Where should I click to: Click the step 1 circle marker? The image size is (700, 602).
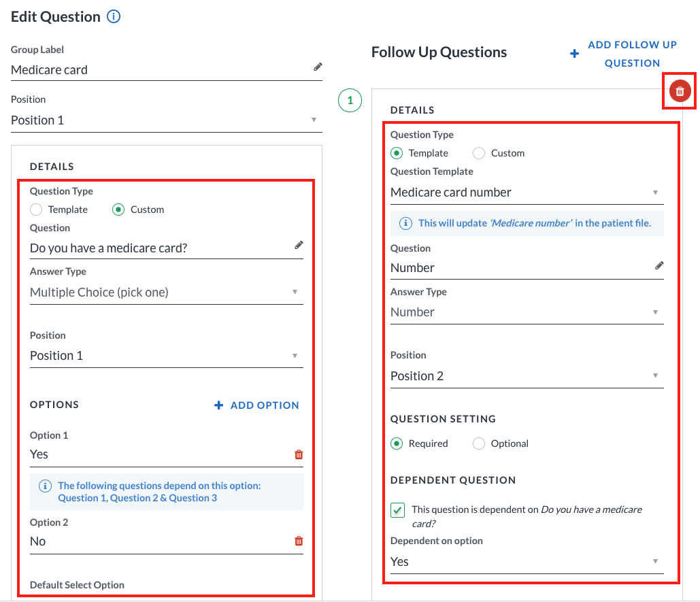[350, 100]
